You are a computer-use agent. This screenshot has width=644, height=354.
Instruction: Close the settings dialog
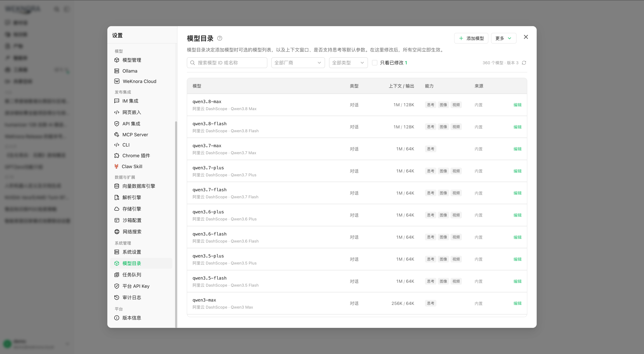click(x=526, y=37)
